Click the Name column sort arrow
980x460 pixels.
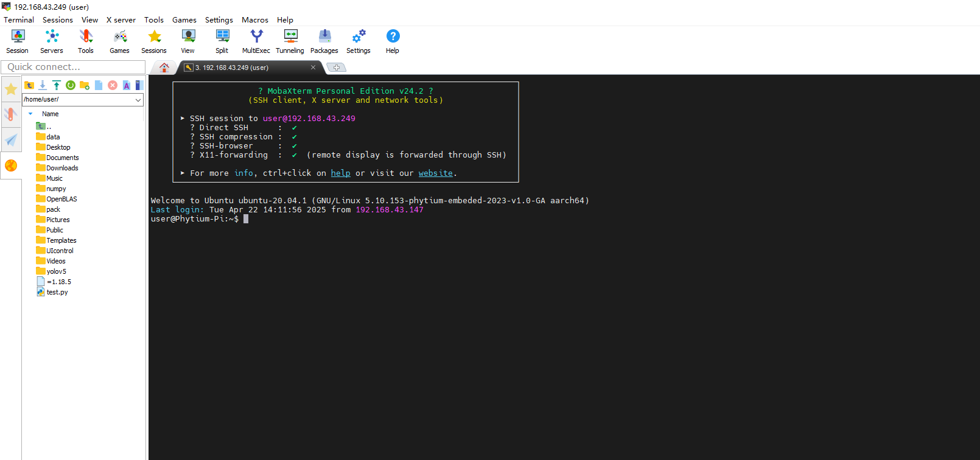point(30,114)
